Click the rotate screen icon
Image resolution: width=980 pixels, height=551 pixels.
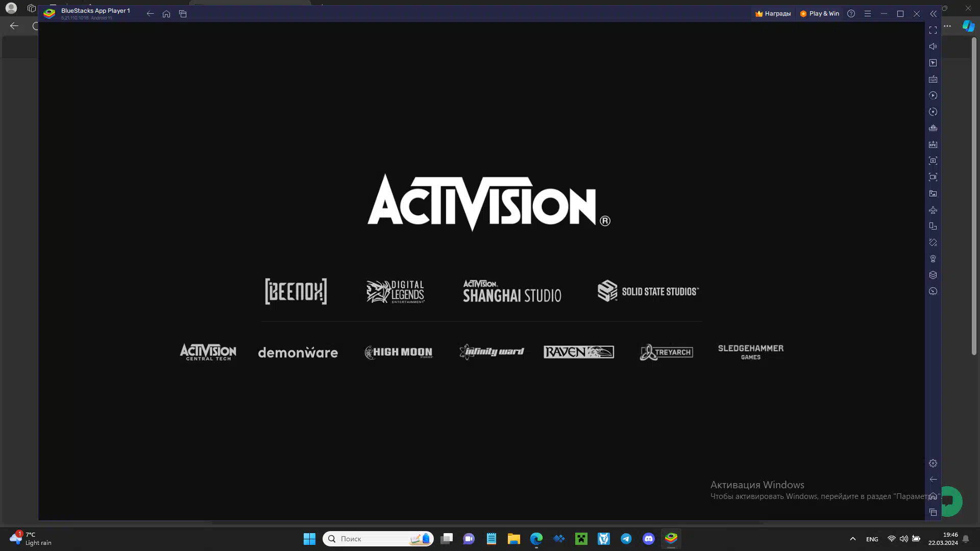click(933, 226)
